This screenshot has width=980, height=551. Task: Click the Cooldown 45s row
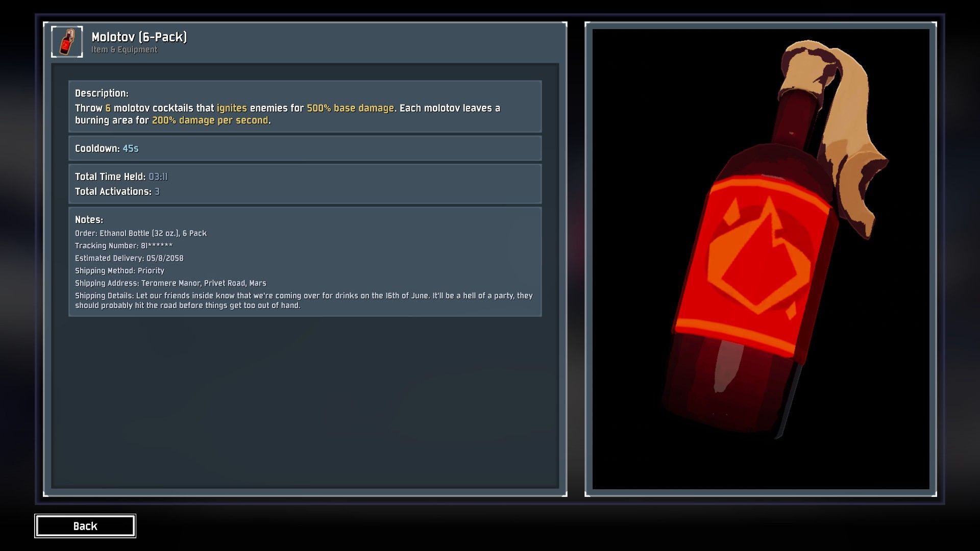305,148
